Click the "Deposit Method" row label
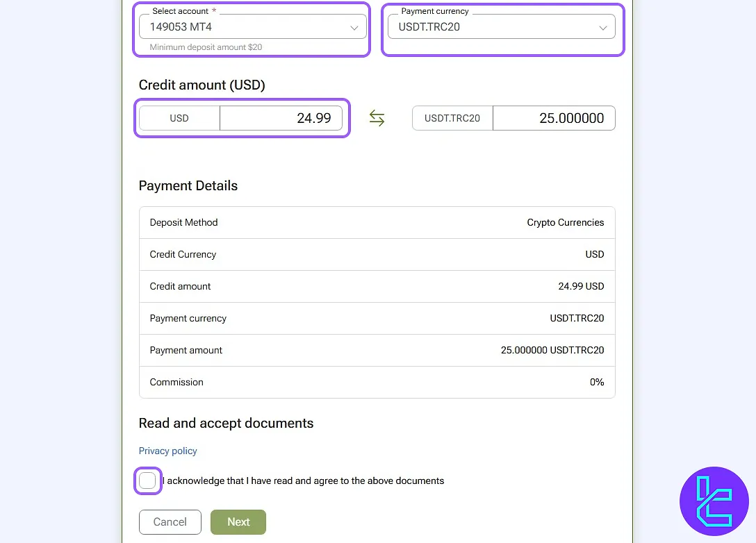This screenshot has width=756, height=543. click(183, 223)
